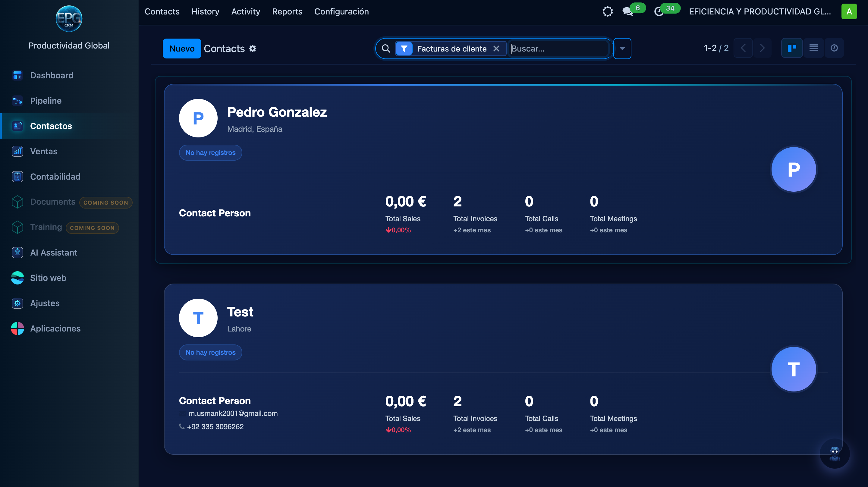868x487 pixels.
Task: Switch to the Activity menu tab
Action: coord(246,11)
